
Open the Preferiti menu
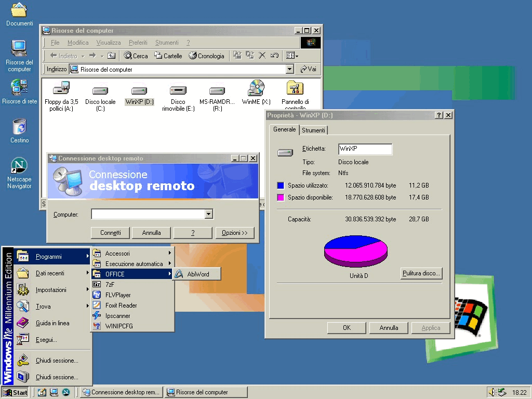coord(138,43)
